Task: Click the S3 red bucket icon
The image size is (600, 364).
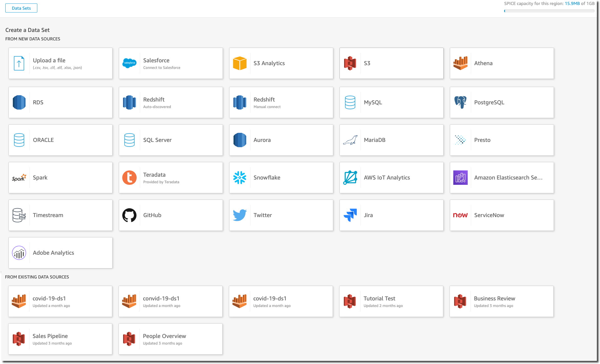Action: tap(350, 63)
